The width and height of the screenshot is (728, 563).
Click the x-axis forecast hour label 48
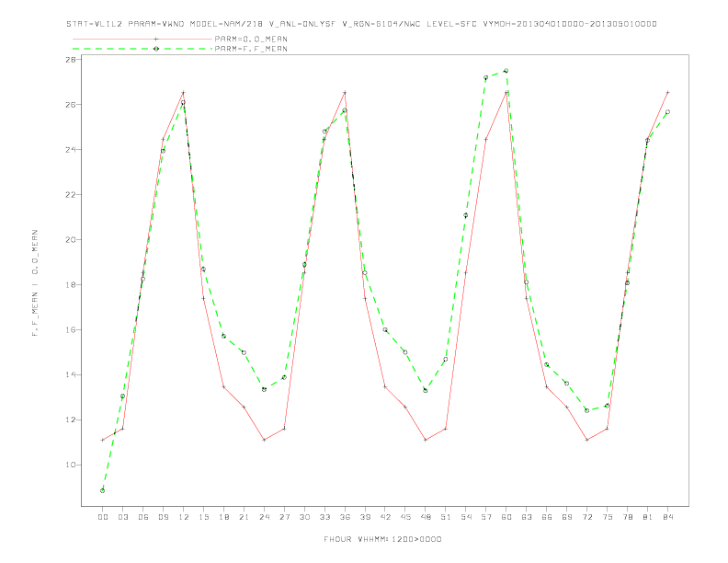[x=426, y=517]
